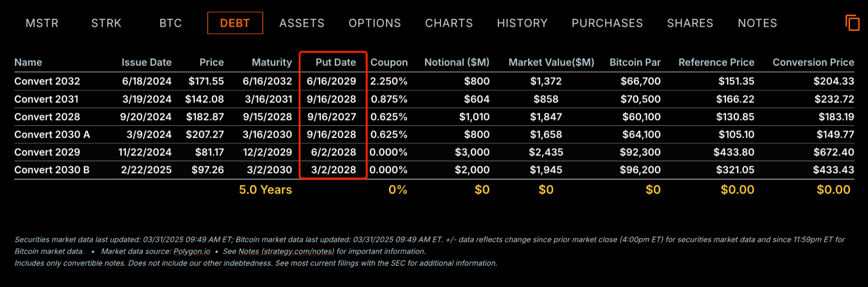This screenshot has width=868, height=287.
Task: Open the STRK tab
Action: 106,23
